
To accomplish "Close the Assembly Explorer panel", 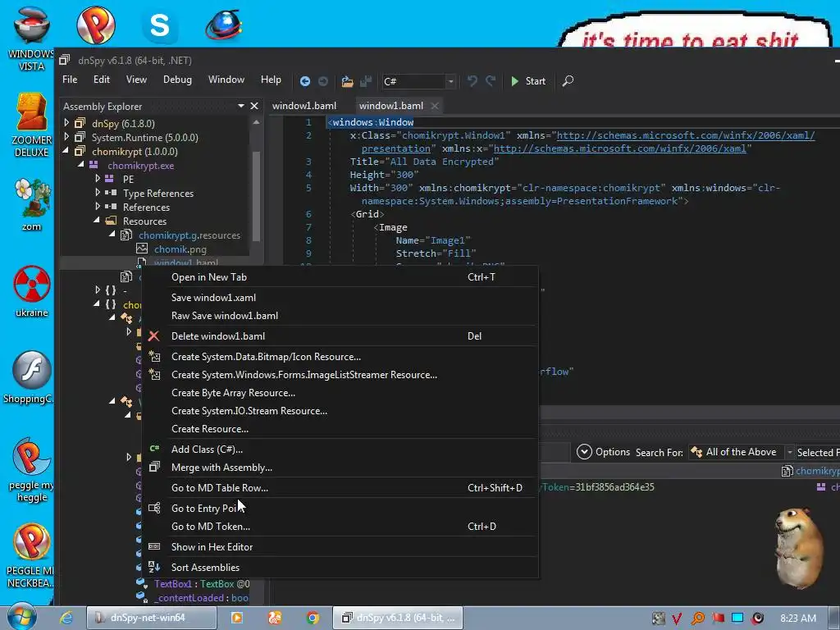I will point(254,106).
